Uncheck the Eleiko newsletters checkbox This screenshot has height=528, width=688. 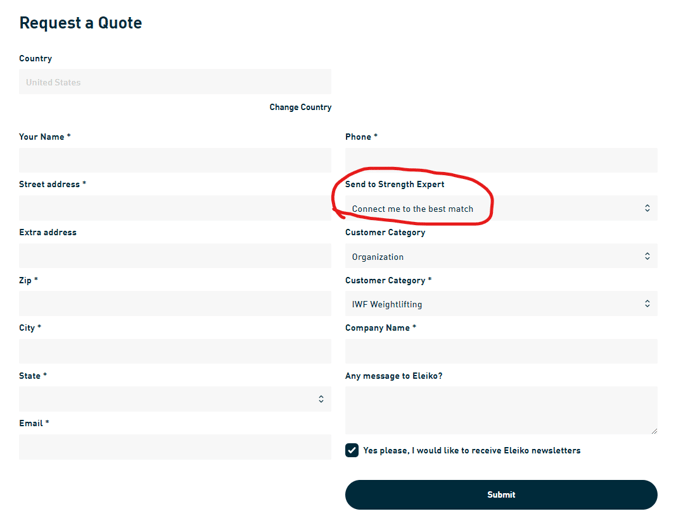tap(352, 450)
